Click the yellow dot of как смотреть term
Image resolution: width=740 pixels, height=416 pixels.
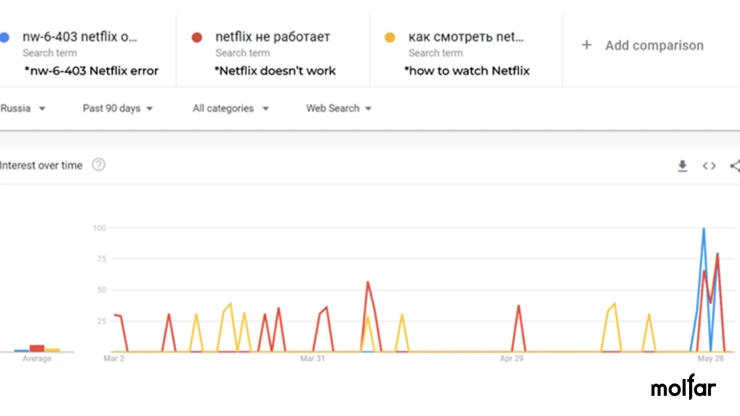point(390,37)
